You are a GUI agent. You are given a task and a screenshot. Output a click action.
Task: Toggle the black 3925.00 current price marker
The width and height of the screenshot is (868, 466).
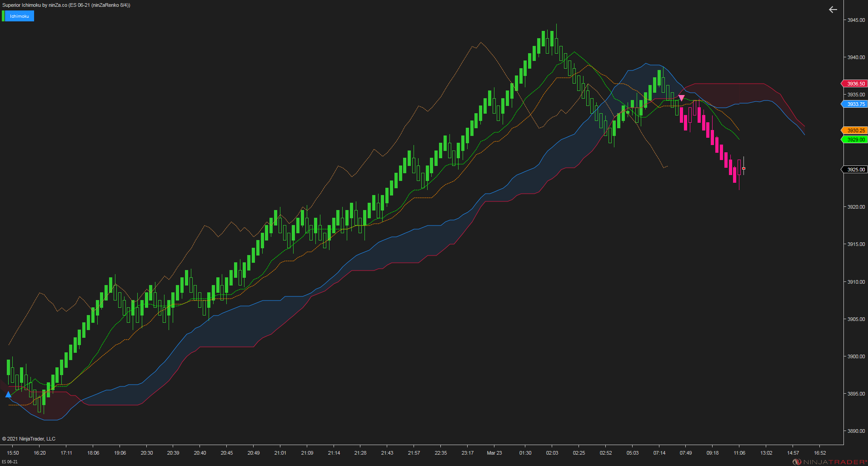click(854, 169)
